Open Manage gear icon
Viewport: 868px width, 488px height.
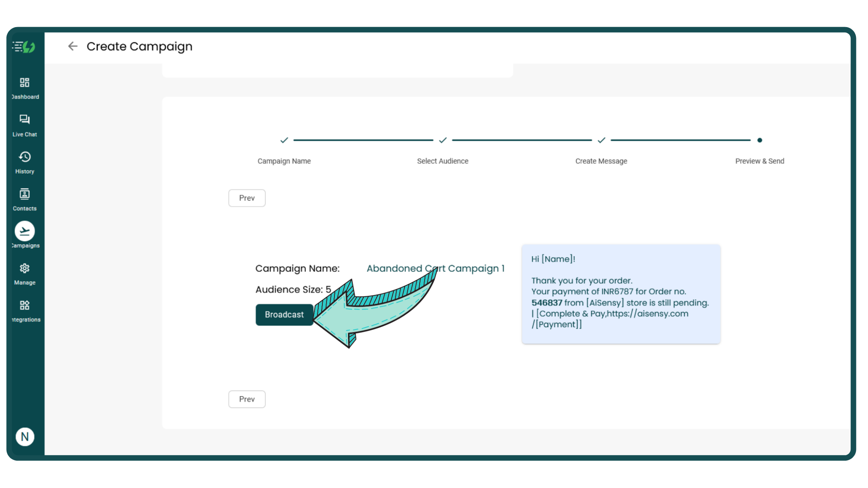tap(24, 268)
